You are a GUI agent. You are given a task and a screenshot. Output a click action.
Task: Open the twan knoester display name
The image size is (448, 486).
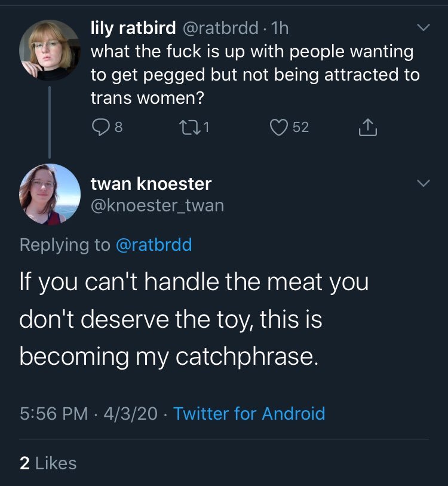151,184
